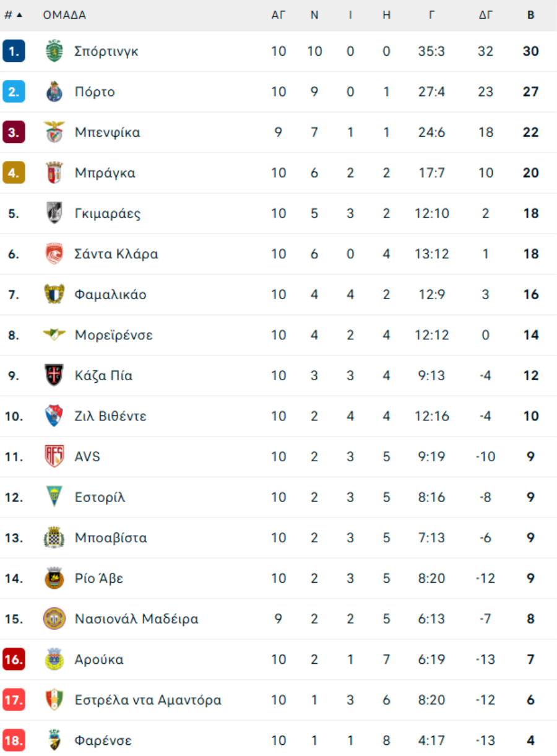Open the Εστρέλα ντα Αμαντόρα team link
Screen dimensions: 557x756
[x=148, y=700]
